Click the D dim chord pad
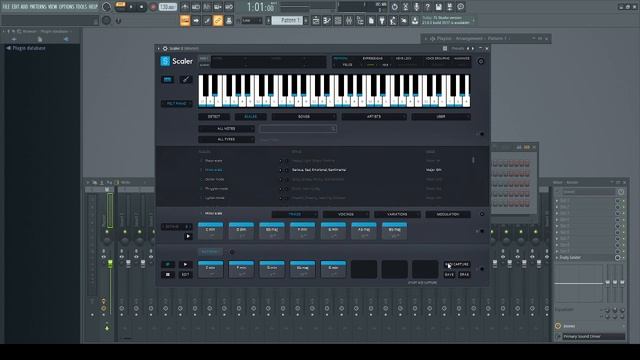Image resolution: width=640 pixels, height=360 pixels. [241, 231]
